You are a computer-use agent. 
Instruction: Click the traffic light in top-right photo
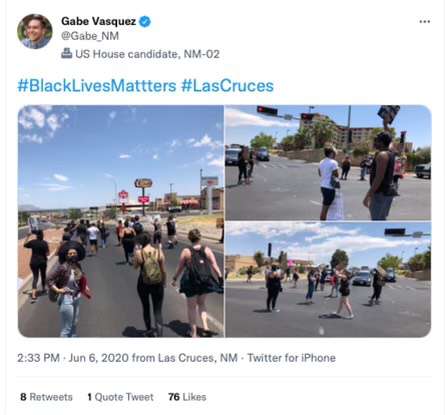click(x=267, y=110)
